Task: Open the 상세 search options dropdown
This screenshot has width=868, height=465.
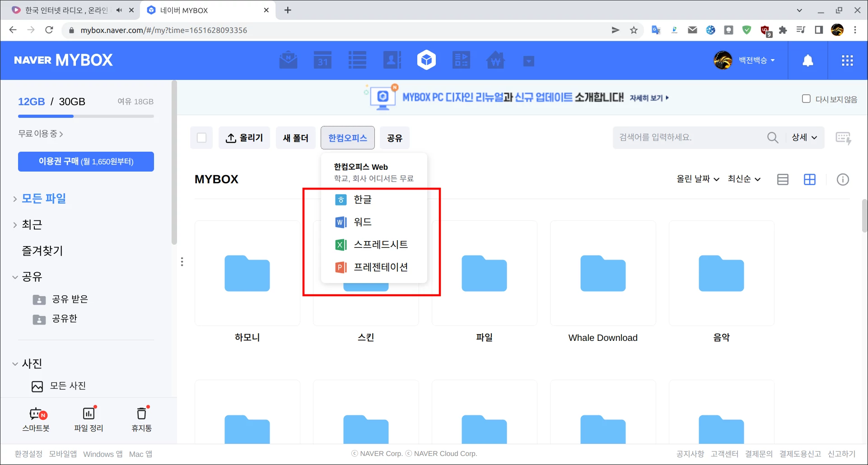Action: tap(804, 137)
